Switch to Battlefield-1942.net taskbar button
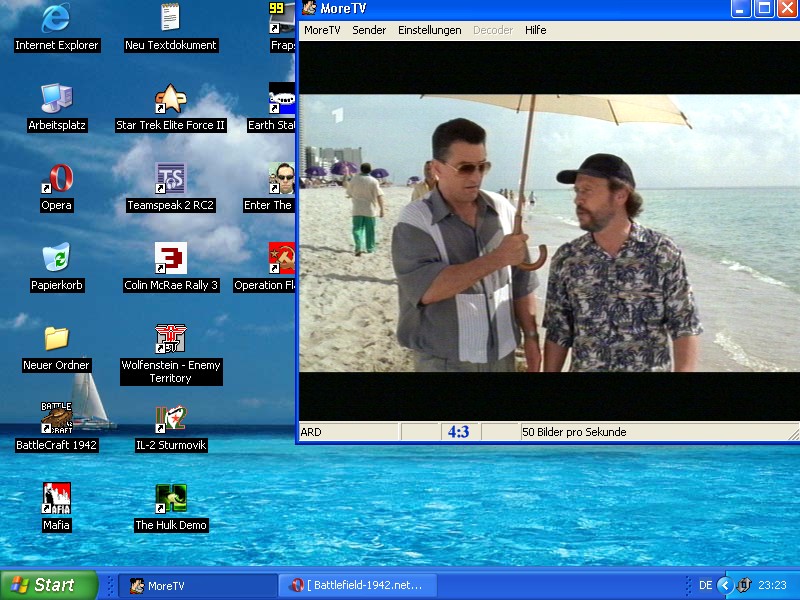This screenshot has width=800, height=600. [358, 585]
